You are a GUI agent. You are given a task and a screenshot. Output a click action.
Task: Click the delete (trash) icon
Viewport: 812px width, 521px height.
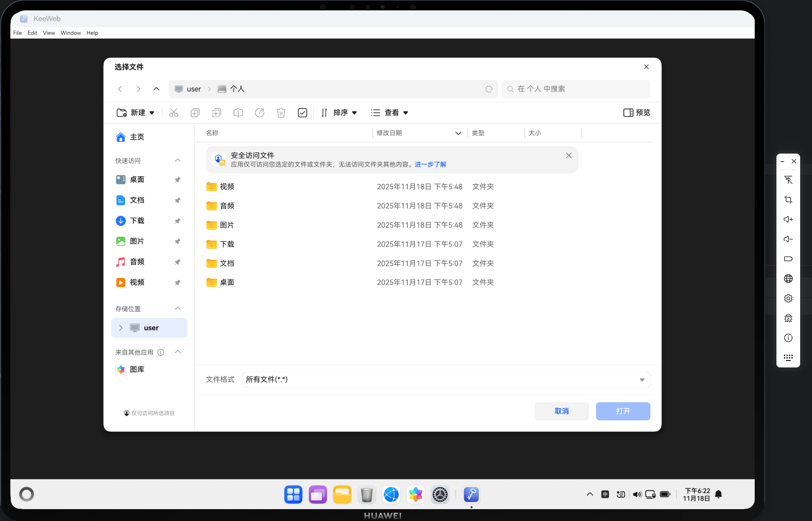(x=281, y=113)
